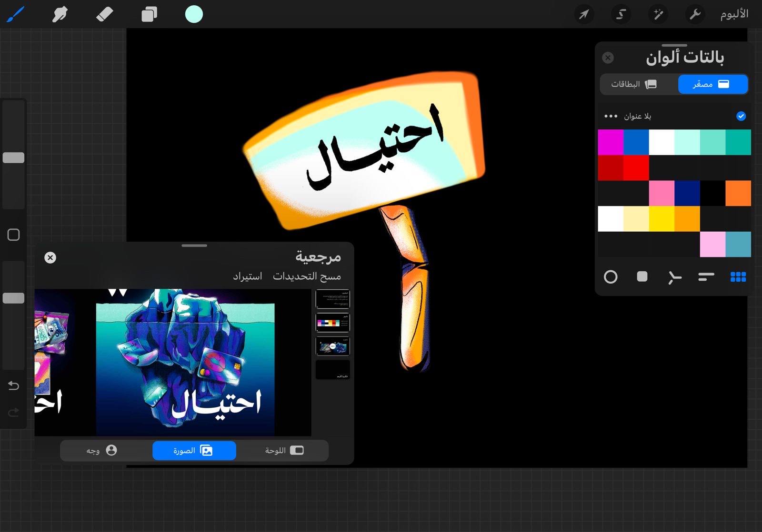Select the third thumbnail with dots badge
762x532 pixels.
[x=333, y=346]
